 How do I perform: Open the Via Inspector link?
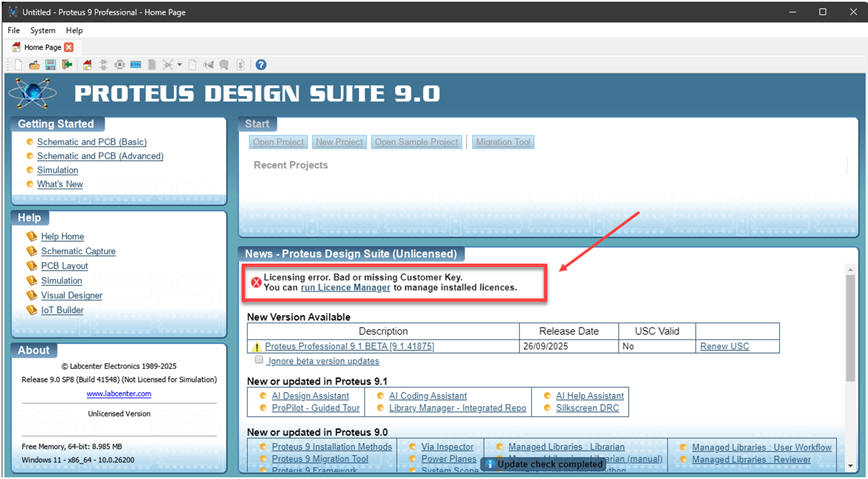(447, 446)
